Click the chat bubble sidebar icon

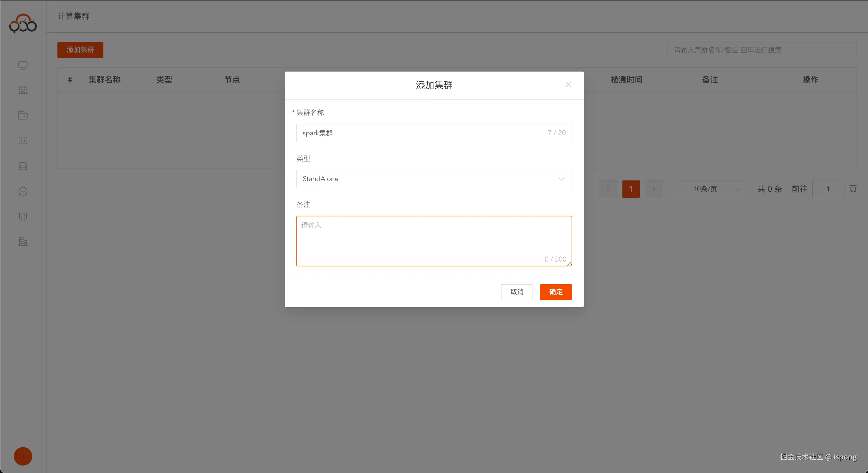[x=23, y=191]
